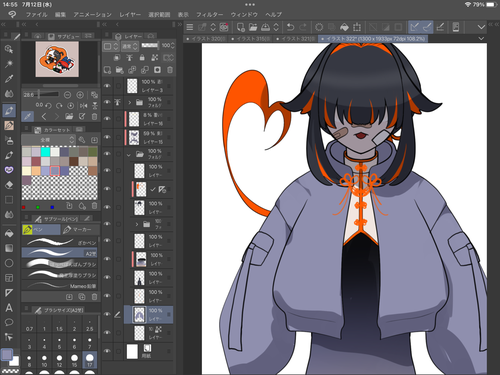Pick brush size 10 preset
The image size is (500, 375).
[44, 361]
